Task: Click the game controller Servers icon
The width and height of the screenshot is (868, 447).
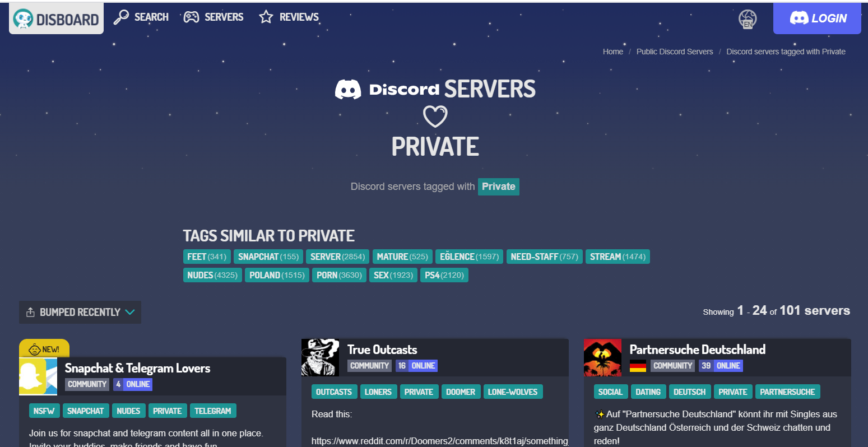Action: coord(192,17)
